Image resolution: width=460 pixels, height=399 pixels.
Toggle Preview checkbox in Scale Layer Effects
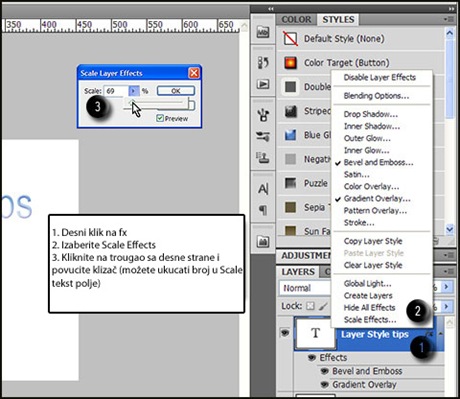[160, 118]
